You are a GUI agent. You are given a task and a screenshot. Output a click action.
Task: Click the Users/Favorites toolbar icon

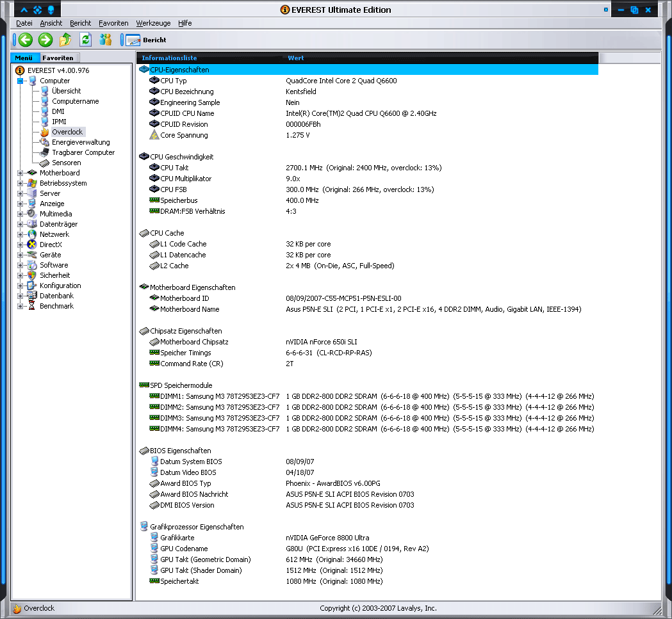(x=106, y=40)
